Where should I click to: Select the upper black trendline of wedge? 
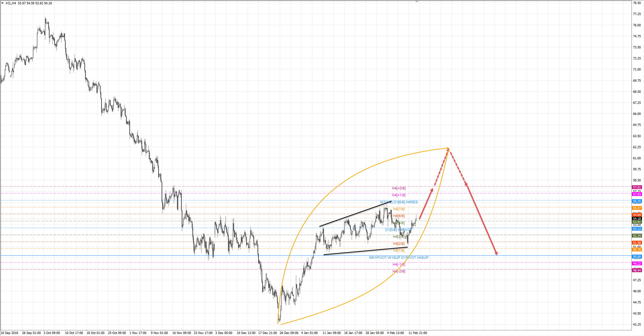coord(355,214)
